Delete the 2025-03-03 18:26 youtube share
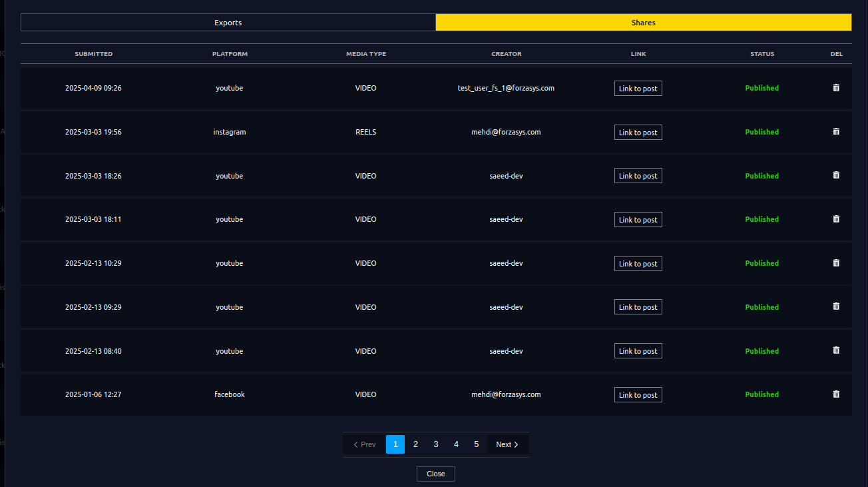Image resolution: width=868 pixels, height=487 pixels. point(836,175)
